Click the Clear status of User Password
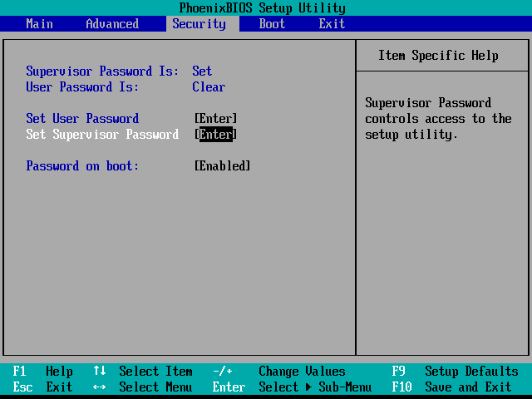Screen dimensions: 532x399 [209, 86]
